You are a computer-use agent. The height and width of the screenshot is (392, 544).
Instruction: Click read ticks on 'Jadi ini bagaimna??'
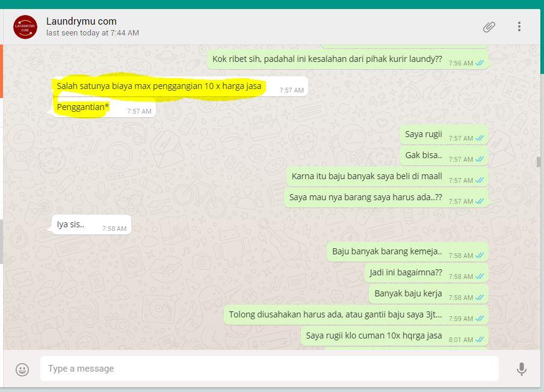point(480,276)
